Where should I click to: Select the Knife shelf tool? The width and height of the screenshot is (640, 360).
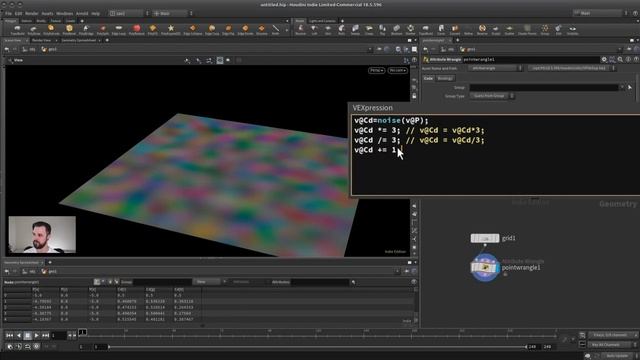tap(276, 30)
